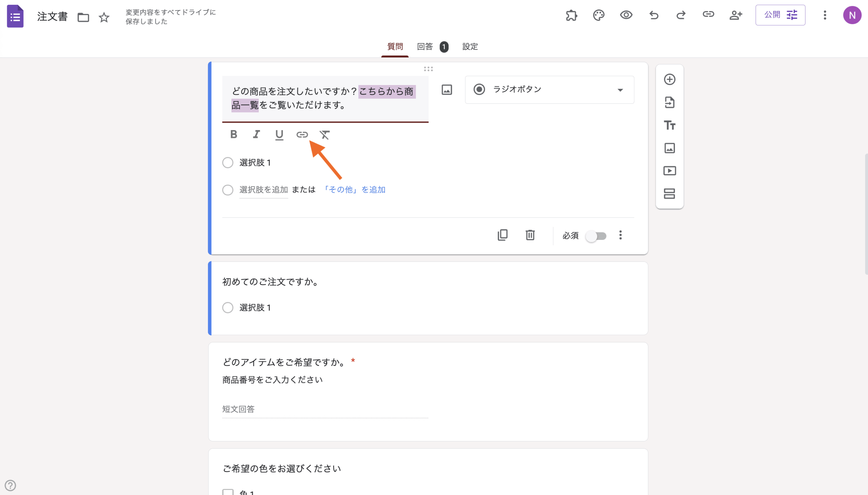
Task: Grab the question card drag handle
Action: [428, 69]
